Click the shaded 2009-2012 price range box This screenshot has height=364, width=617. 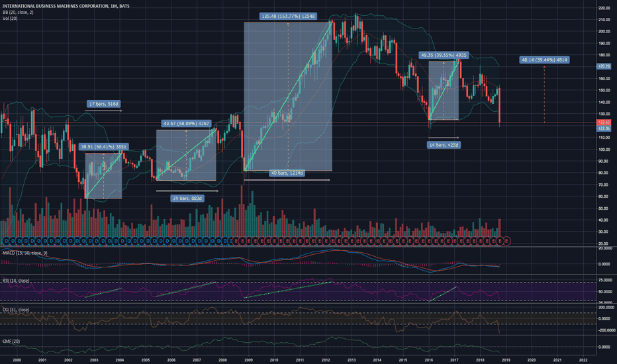(x=288, y=97)
